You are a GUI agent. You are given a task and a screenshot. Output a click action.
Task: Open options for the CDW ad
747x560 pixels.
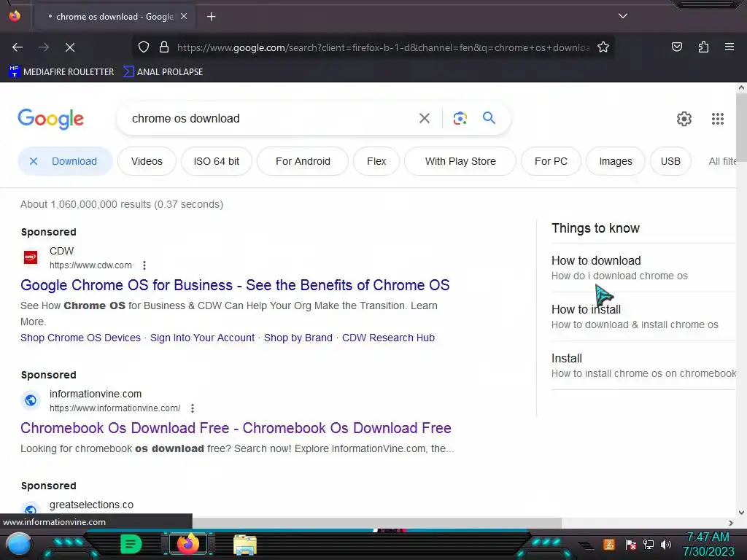pos(144,265)
